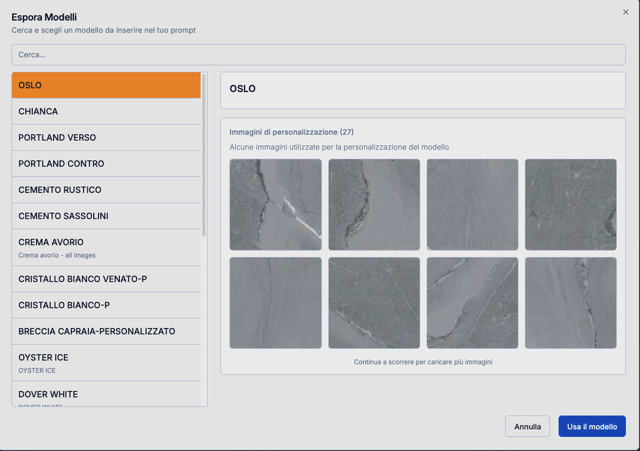The image size is (640, 451).
Task: Pick the DOVER WHITE model
Action: tap(106, 395)
